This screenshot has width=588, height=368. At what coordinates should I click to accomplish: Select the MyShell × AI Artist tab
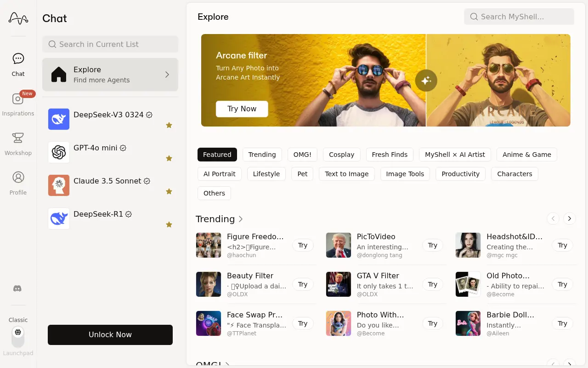pyautogui.click(x=455, y=155)
